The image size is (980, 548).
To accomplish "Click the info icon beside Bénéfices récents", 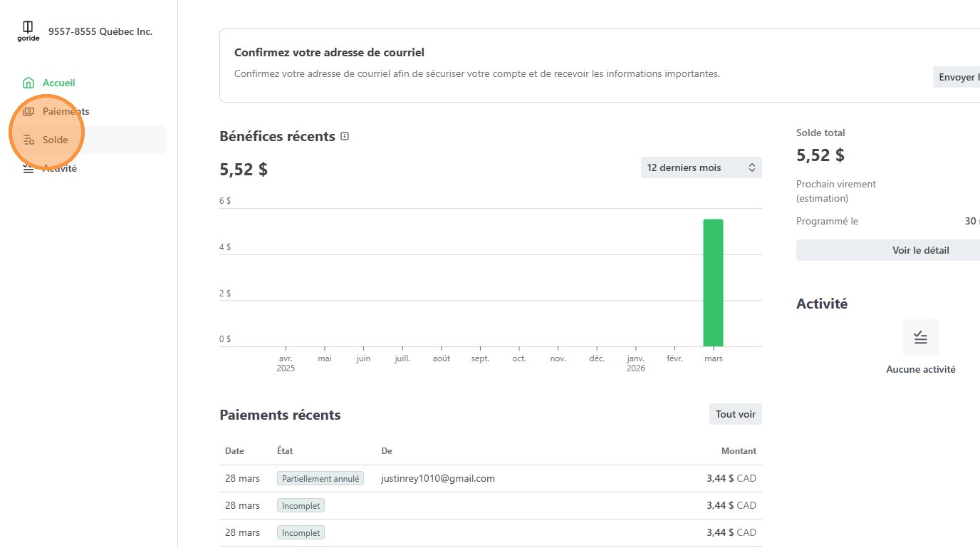I will (x=345, y=136).
